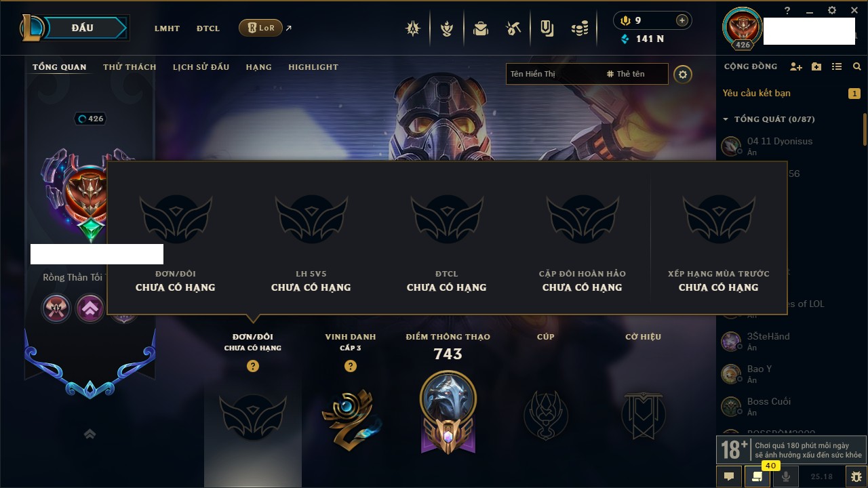Toggle the missions panel with the 40 badge

click(757, 476)
